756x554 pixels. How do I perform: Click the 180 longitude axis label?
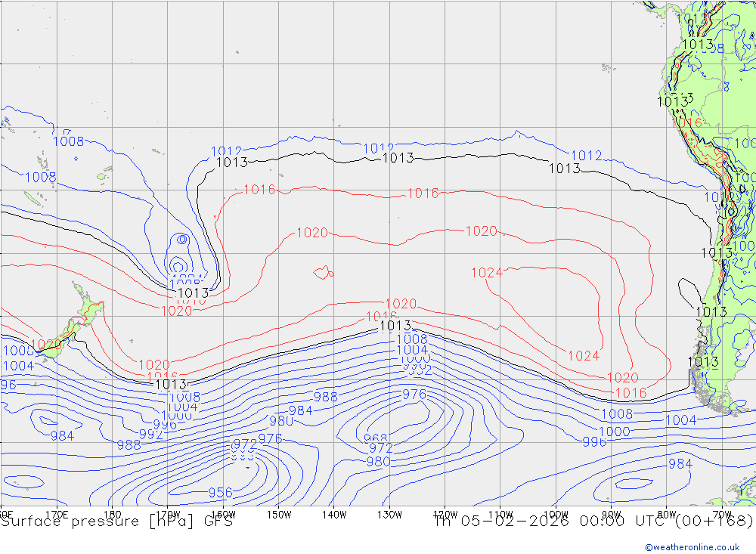[x=113, y=515]
